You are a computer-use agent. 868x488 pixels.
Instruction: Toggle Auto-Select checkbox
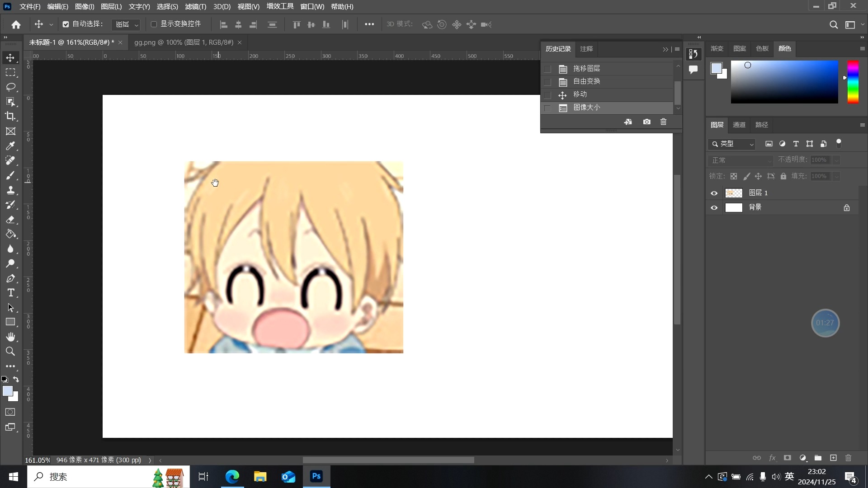[66, 24]
